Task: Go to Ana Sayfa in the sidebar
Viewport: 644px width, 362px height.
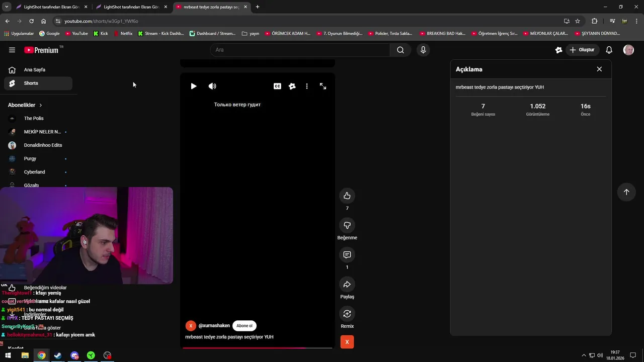Action: pos(38,70)
